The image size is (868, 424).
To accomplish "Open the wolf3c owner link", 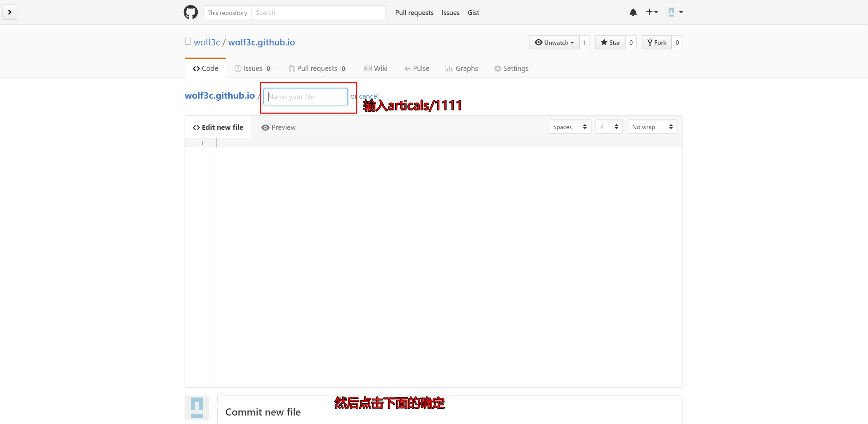I will pyautogui.click(x=207, y=42).
